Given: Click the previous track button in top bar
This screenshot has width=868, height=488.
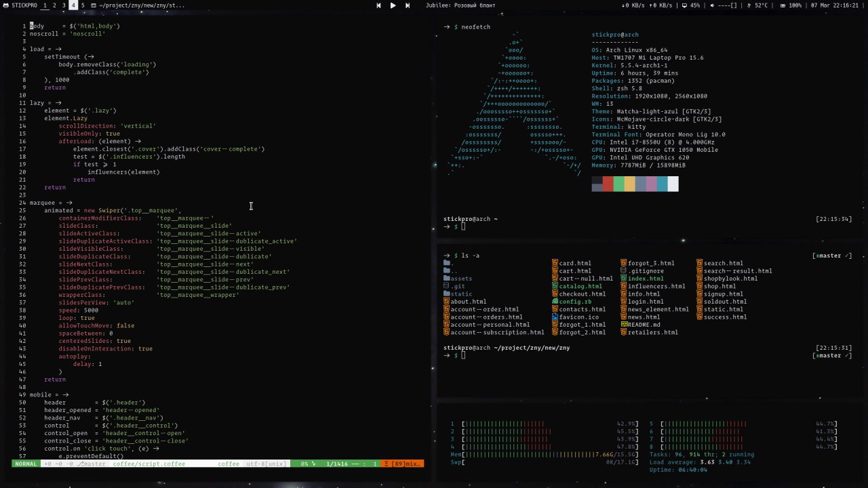Looking at the screenshot, I should pos(378,5).
